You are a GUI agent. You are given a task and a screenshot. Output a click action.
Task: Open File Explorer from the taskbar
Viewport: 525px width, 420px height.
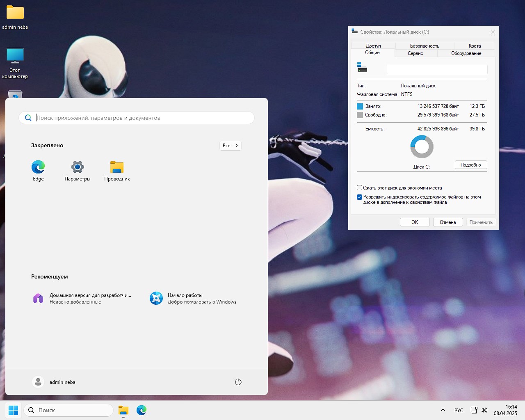(123, 410)
